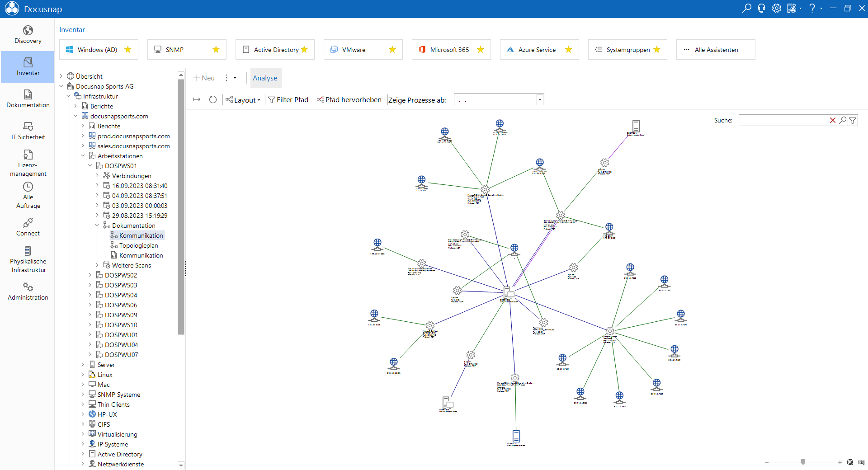
Task: Open Alle Assistenten tile
Action: click(716, 50)
